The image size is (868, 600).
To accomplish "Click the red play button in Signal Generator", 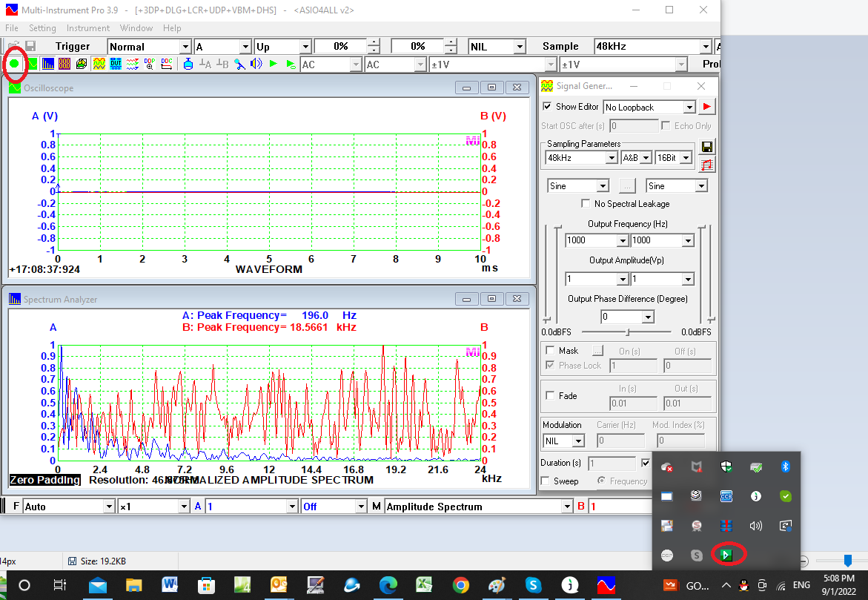I will pos(706,106).
